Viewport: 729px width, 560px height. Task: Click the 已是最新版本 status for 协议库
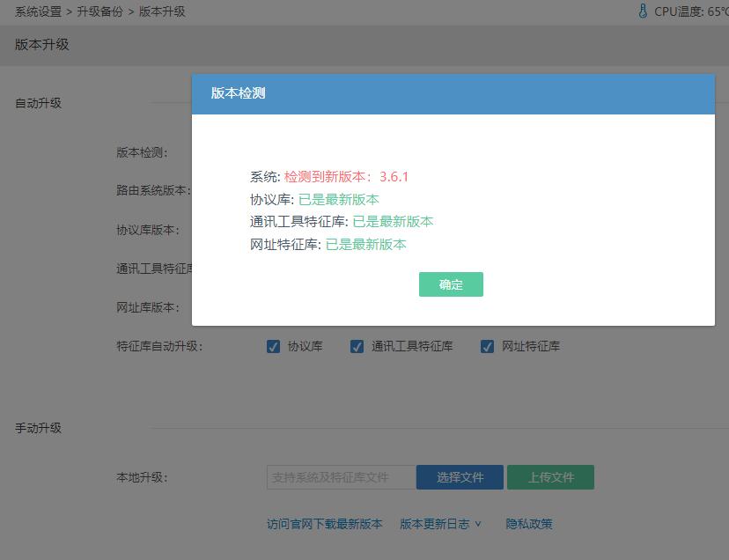tap(338, 199)
